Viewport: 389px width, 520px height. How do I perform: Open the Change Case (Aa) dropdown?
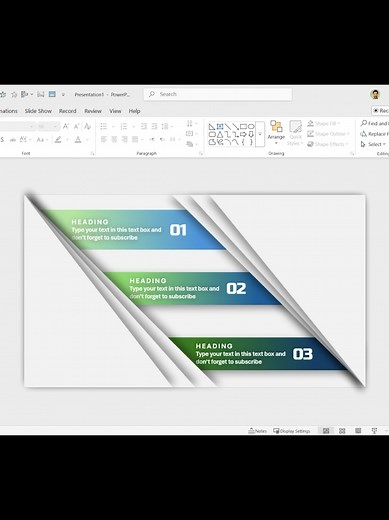click(x=42, y=140)
